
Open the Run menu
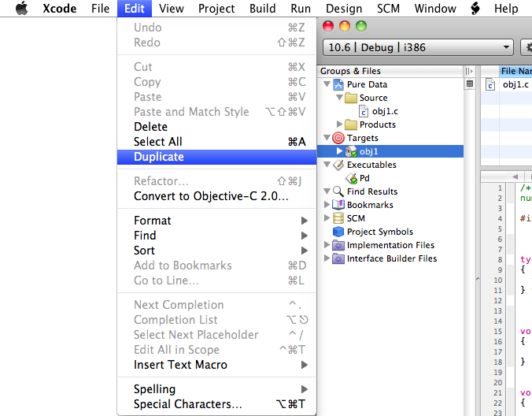(x=301, y=8)
